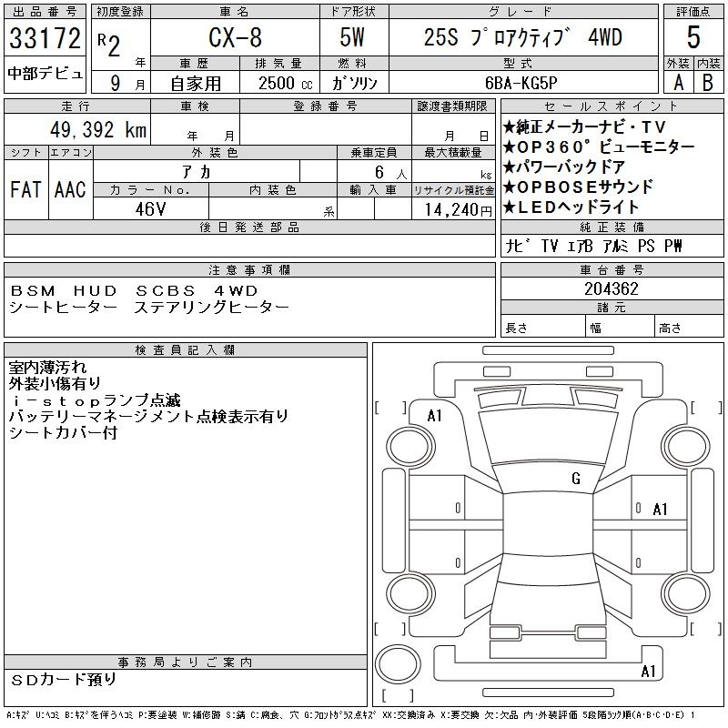Viewport: 728px width, 728px height.
Task: Click the A1 mark beside the right door
Action: pyautogui.click(x=660, y=510)
